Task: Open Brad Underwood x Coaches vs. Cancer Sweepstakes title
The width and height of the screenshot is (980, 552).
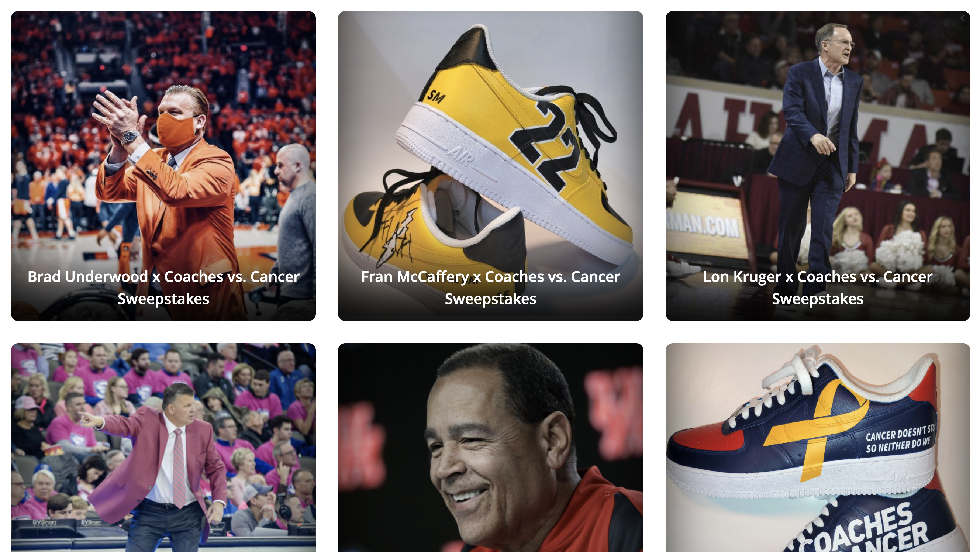Action: point(163,287)
